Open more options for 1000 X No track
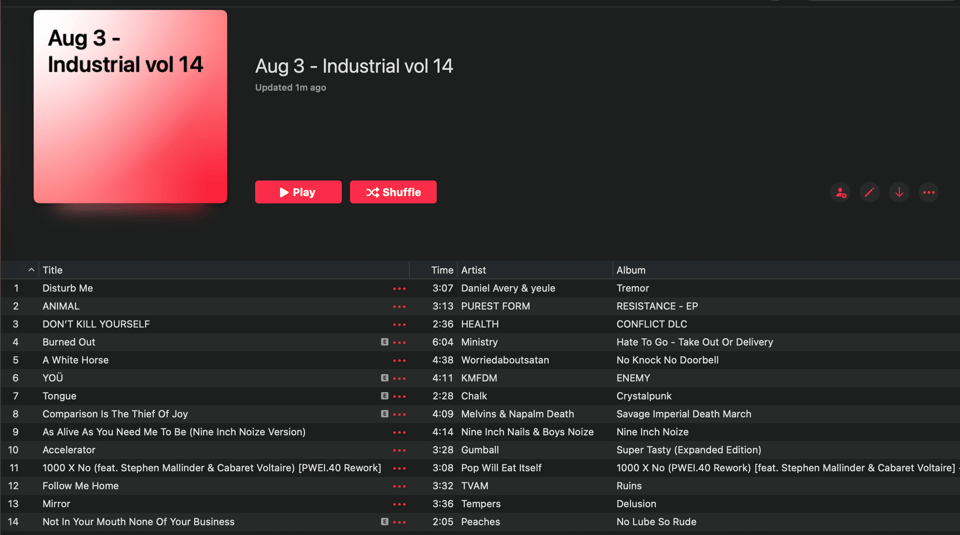This screenshot has height=535, width=960. [x=399, y=468]
